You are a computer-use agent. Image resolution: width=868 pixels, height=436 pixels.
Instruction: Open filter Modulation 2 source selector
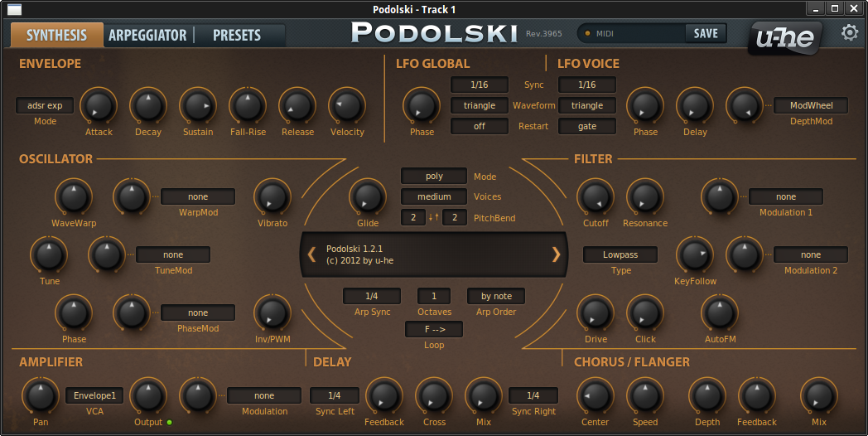pyautogui.click(x=811, y=254)
